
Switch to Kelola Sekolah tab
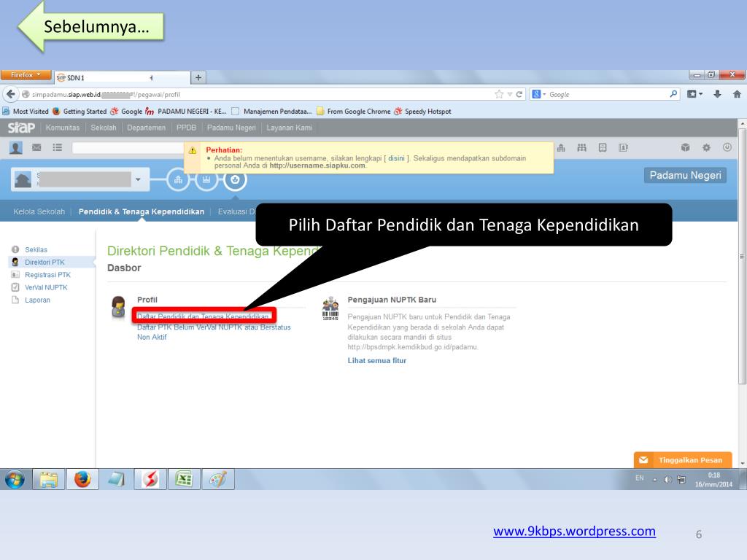point(39,211)
